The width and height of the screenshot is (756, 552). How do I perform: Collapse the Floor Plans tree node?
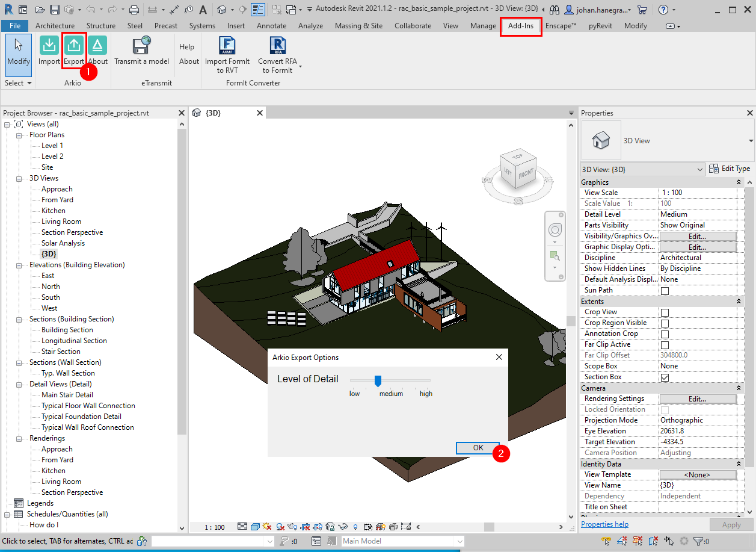20,135
